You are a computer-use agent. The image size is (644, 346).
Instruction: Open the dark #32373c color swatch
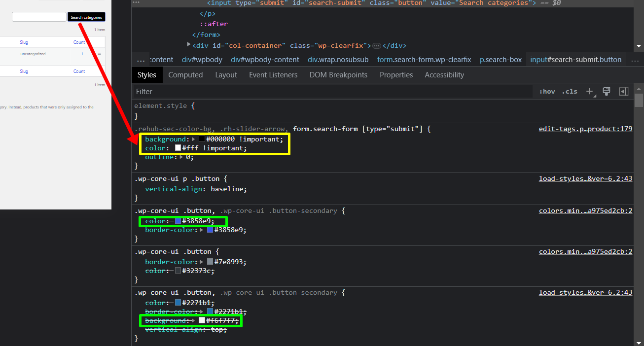(178, 271)
